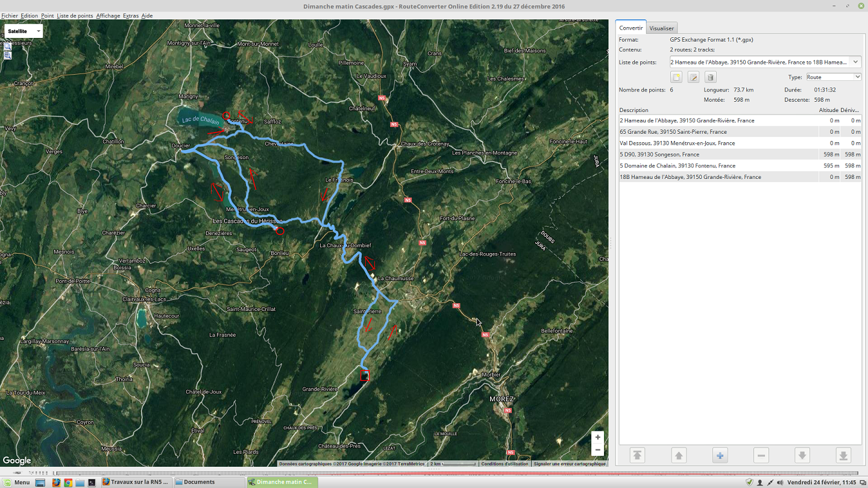Click the new position list icon
Image resolution: width=868 pixels, height=488 pixels.
[676, 77]
